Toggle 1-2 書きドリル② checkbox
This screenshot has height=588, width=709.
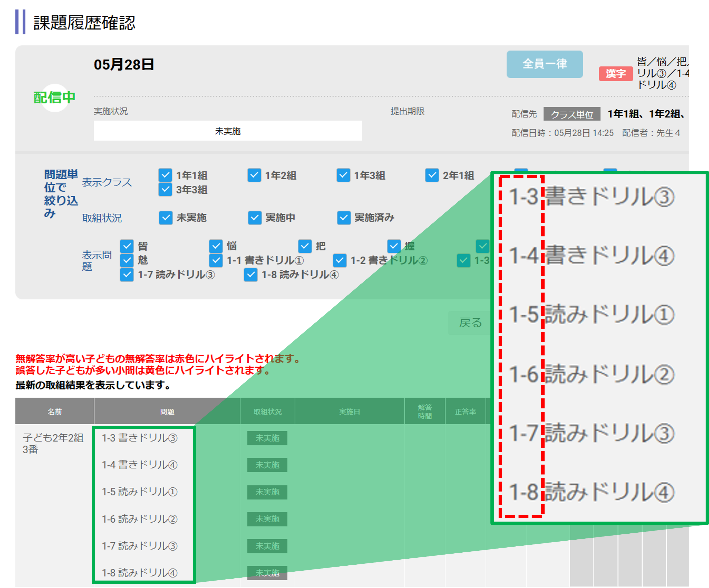point(339,260)
